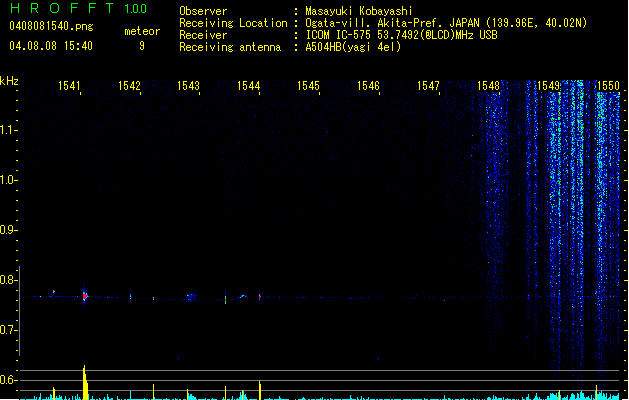Click the 1548 time marker
Viewport: 629px width, 400px height.
(x=488, y=86)
